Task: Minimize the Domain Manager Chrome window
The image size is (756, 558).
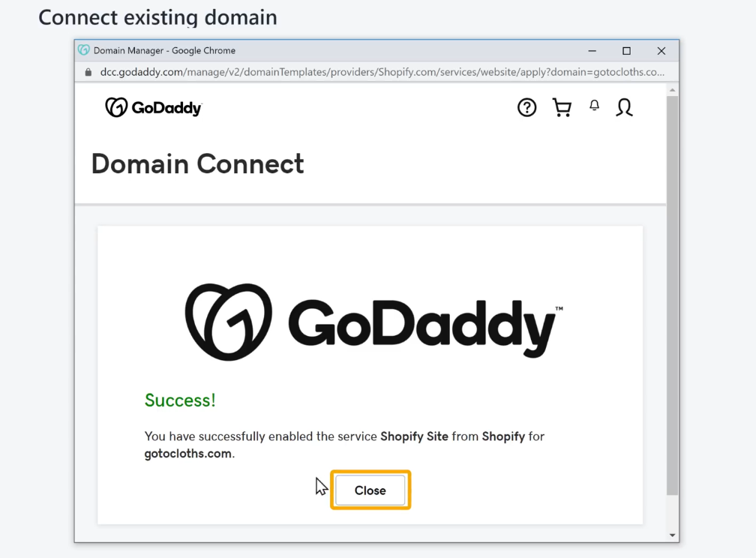Action: pos(592,51)
